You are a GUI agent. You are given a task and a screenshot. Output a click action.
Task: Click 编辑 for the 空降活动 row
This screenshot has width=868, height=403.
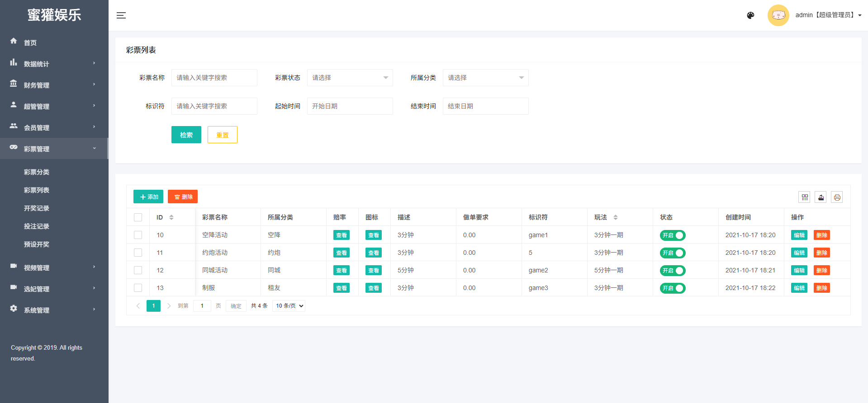[799, 235]
